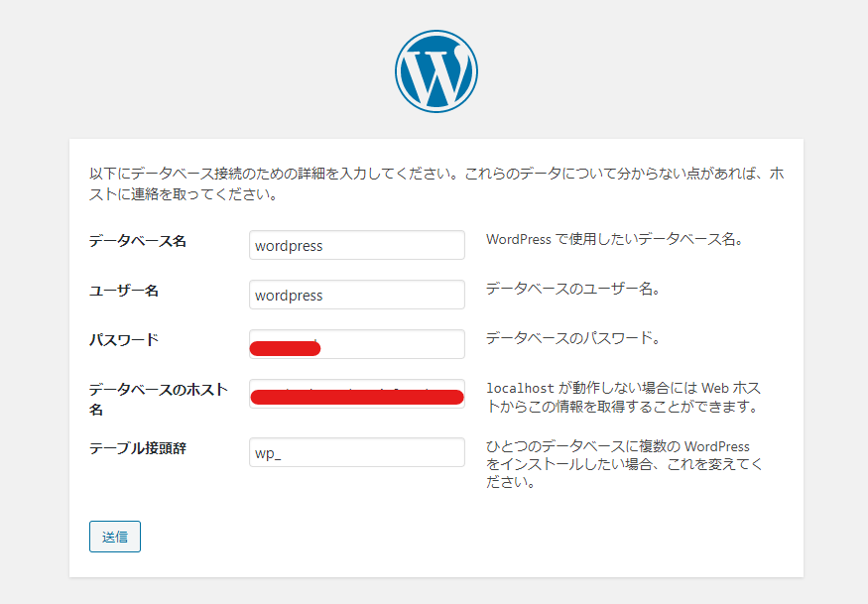
Task: Click the データベース名 input field
Action: (357, 245)
